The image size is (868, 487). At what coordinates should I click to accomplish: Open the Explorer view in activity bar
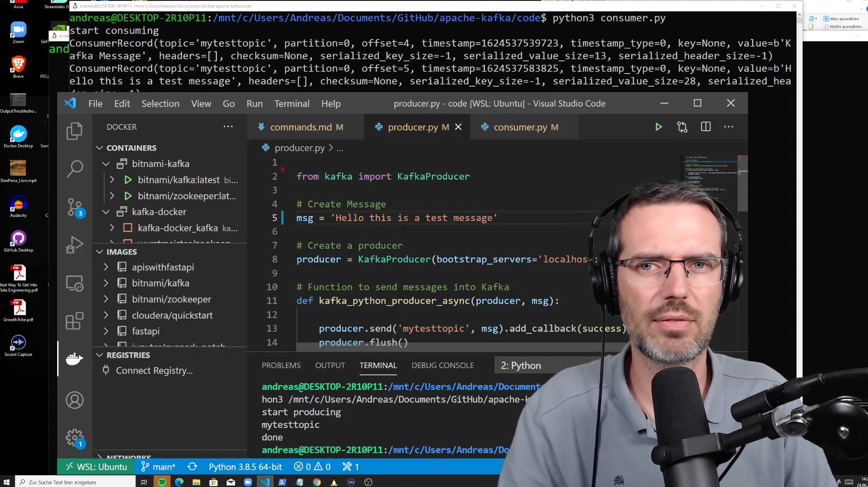pyautogui.click(x=74, y=131)
